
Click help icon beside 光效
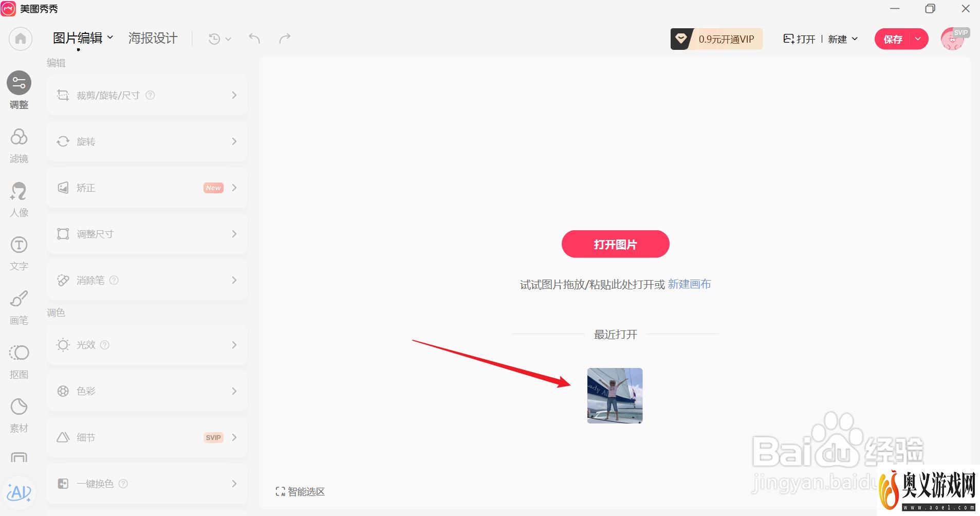[x=105, y=345]
